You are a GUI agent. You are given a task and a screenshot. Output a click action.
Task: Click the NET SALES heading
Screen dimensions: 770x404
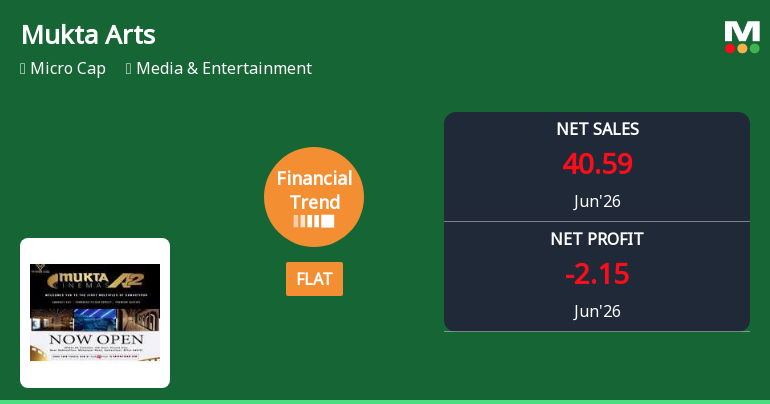click(597, 129)
